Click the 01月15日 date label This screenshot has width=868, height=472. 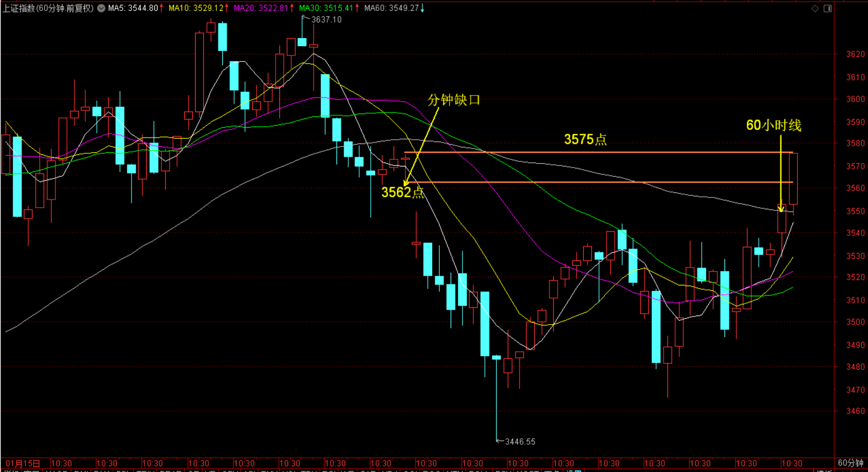23,463
